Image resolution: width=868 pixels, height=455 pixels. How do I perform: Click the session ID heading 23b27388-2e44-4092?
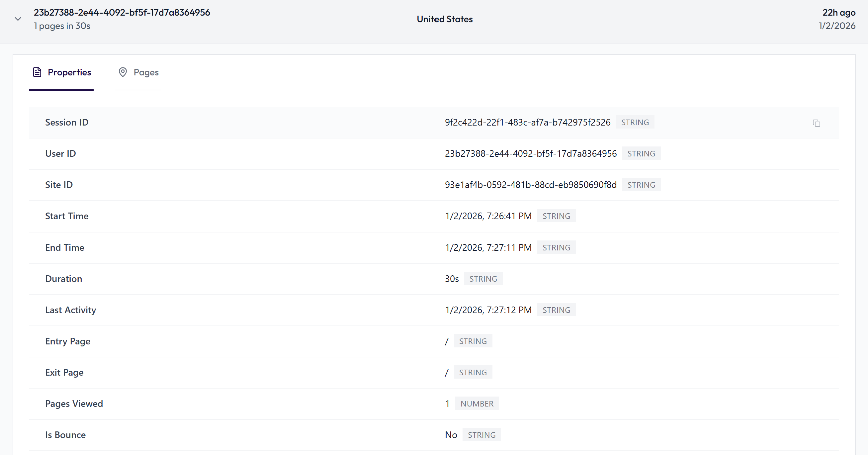pyautogui.click(x=121, y=12)
